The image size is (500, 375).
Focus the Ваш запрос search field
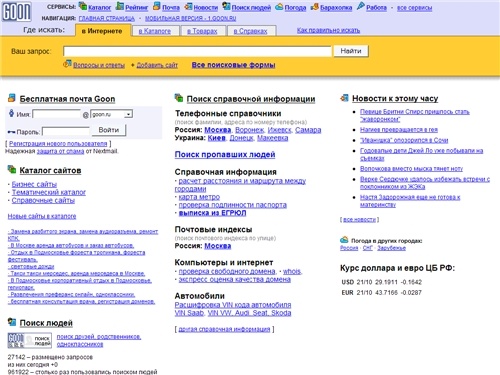(197, 51)
